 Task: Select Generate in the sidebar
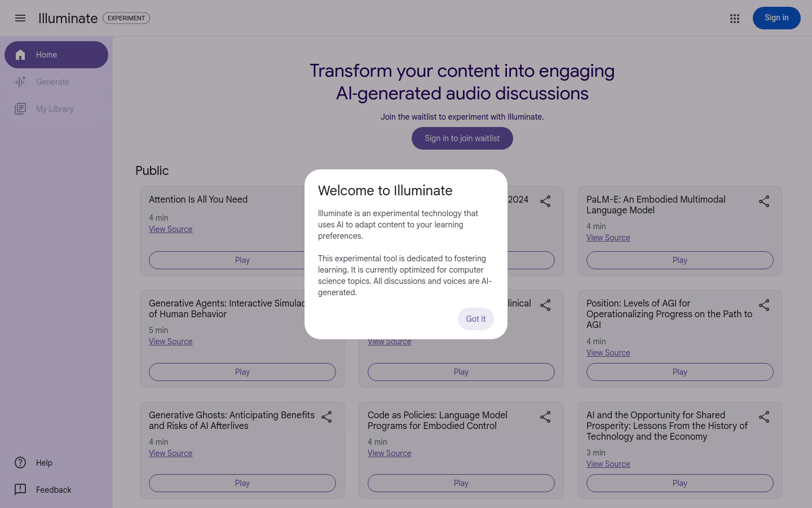click(56, 82)
